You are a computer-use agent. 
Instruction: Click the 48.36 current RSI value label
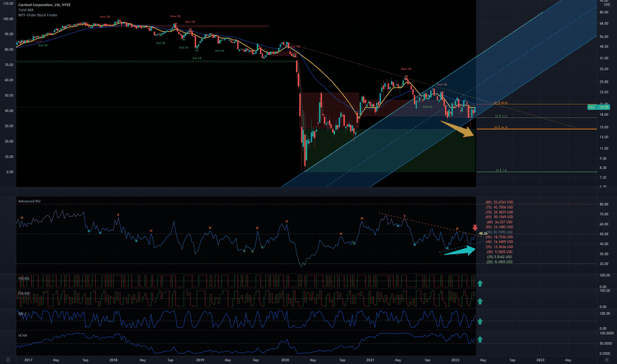(483, 234)
